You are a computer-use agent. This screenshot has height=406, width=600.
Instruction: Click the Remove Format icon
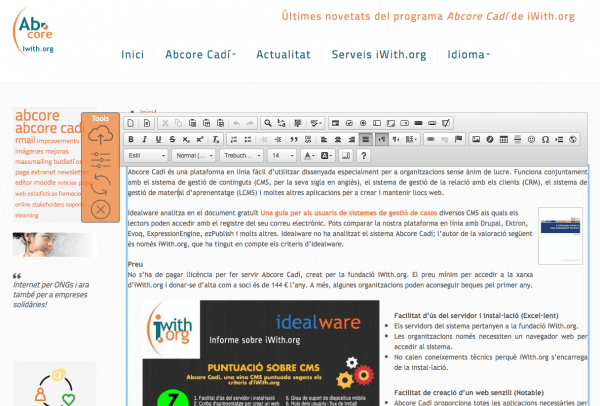[216, 140]
